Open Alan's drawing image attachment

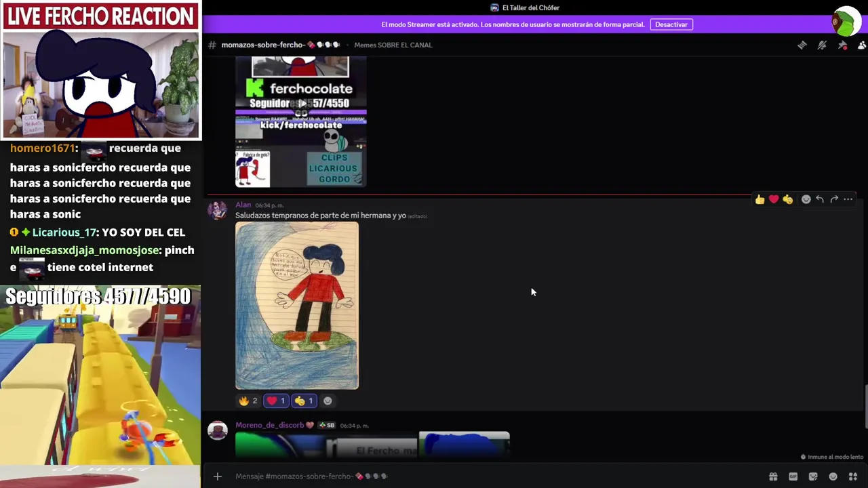point(297,306)
